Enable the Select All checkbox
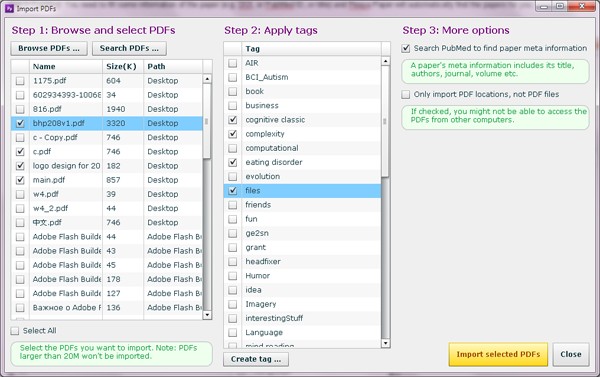Image resolution: width=600 pixels, height=377 pixels. (x=15, y=331)
